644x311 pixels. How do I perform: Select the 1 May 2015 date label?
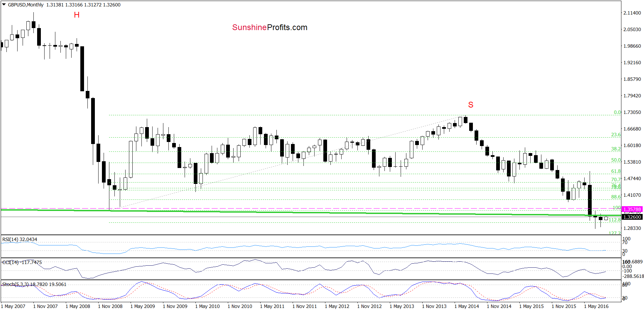click(x=532, y=306)
